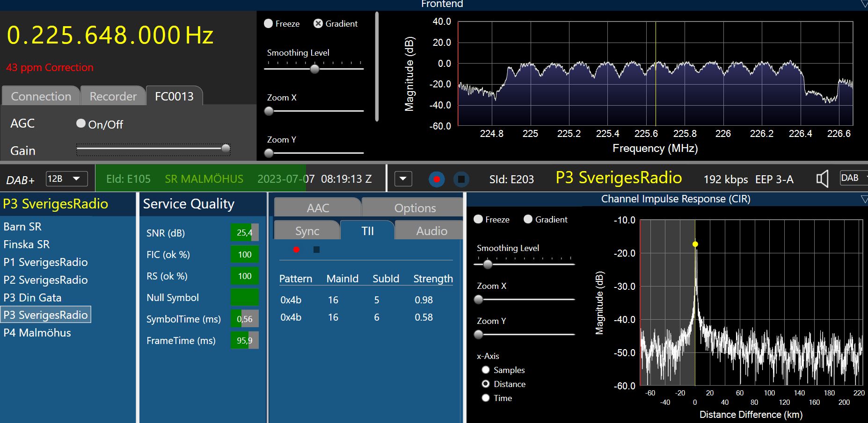The height and width of the screenshot is (423, 868).
Task: Mute audio with the speaker icon
Action: [x=822, y=179]
